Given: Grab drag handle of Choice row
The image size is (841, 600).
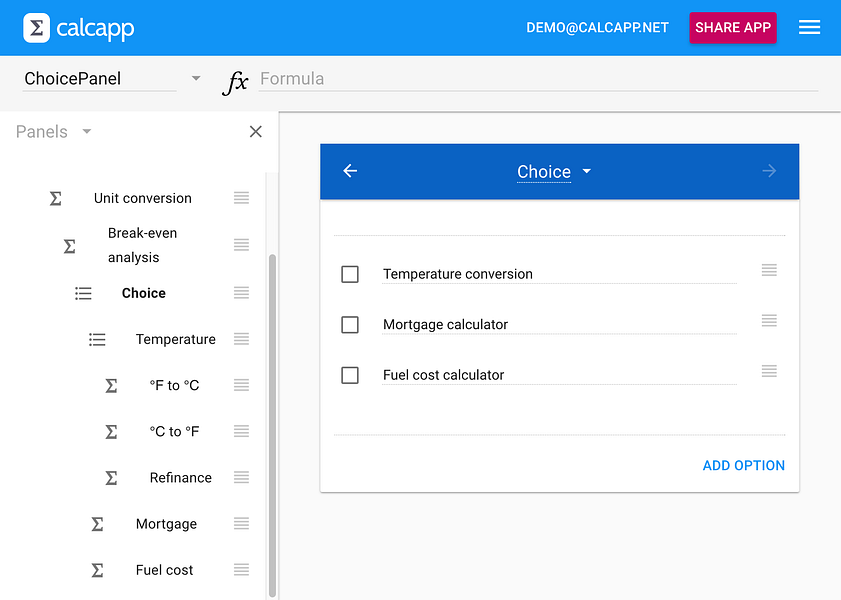Looking at the screenshot, I should pos(241,292).
